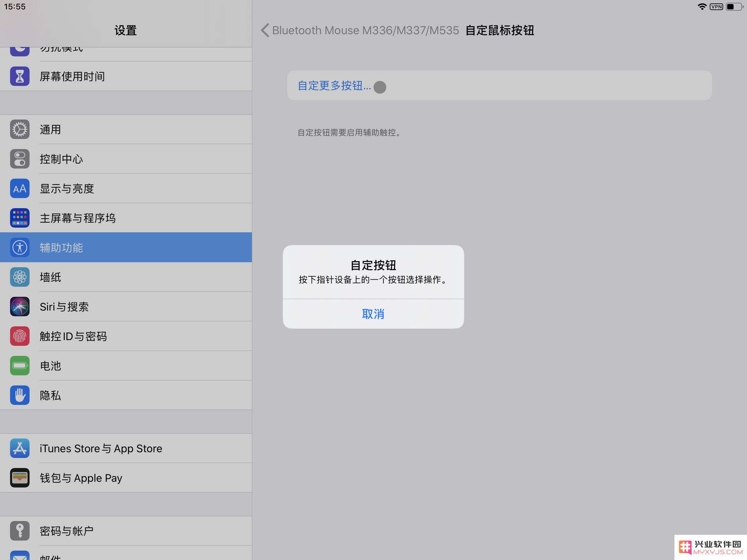Tap the VPN status bar indicator
Viewport: 747px width, 560px height.
tap(716, 7)
